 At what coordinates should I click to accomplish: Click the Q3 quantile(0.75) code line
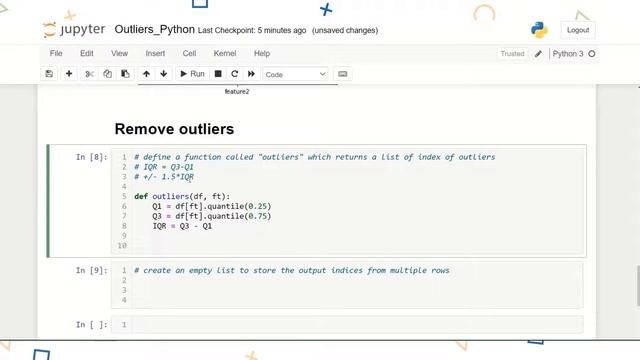(x=211, y=216)
